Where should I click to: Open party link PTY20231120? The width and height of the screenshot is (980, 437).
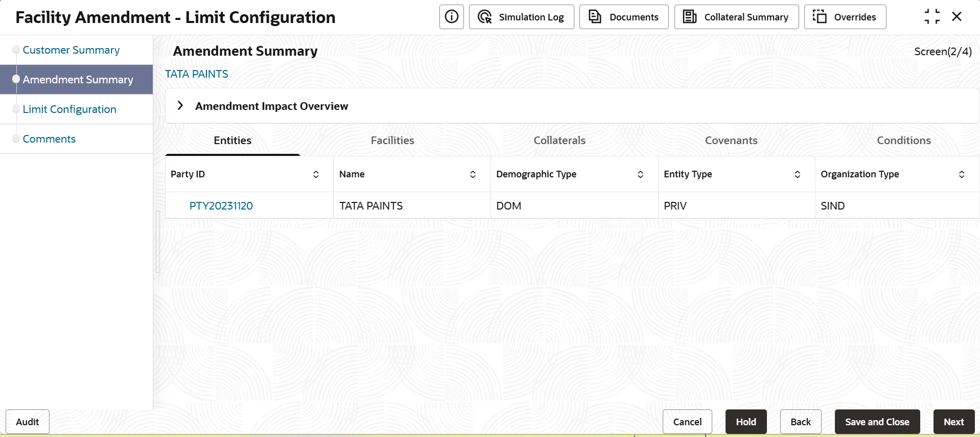click(x=221, y=206)
